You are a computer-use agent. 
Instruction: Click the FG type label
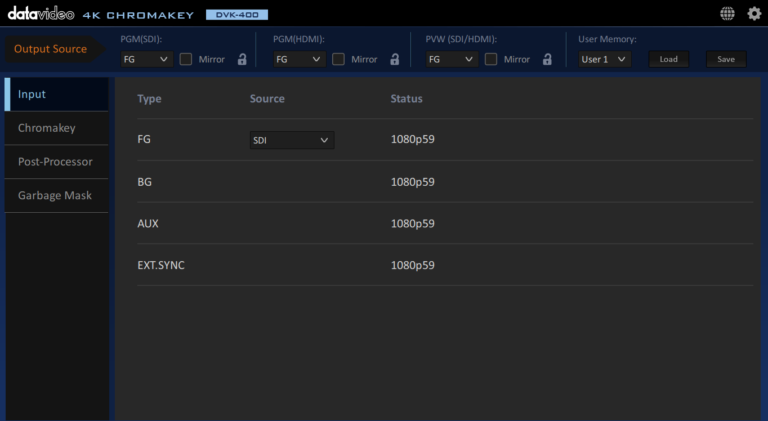point(144,139)
